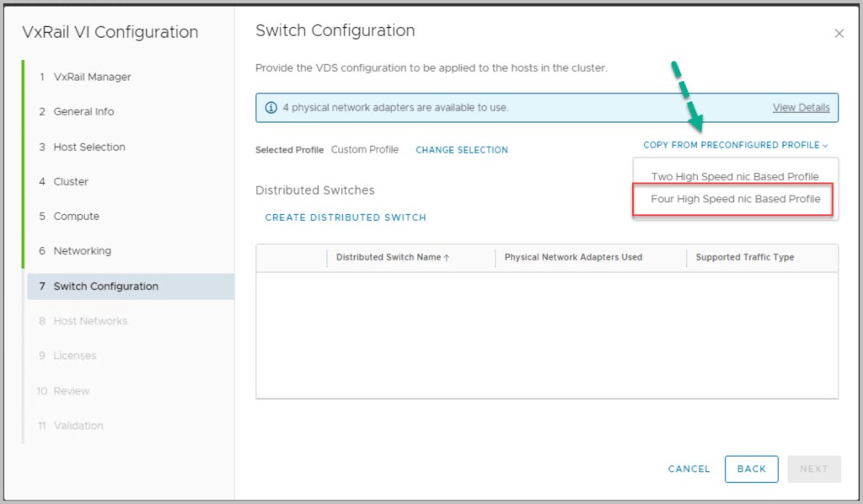Select Switch Configuration step in sidebar

click(x=105, y=287)
